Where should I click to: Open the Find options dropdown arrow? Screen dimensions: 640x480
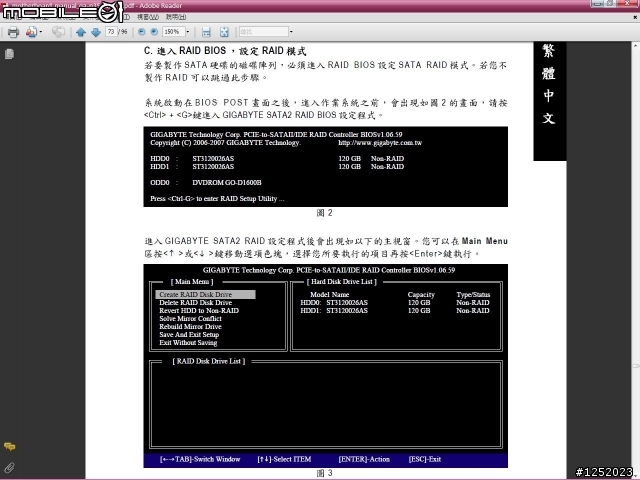pos(291,31)
